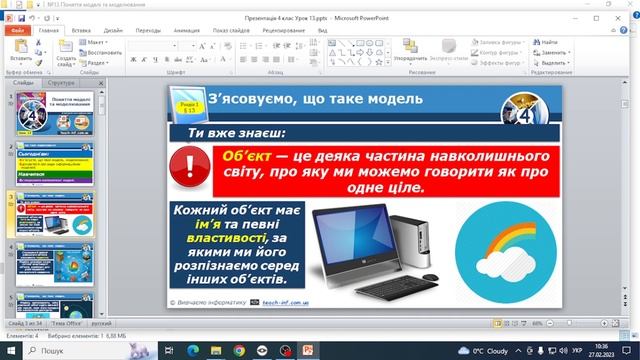Click the font color icon

(223, 60)
